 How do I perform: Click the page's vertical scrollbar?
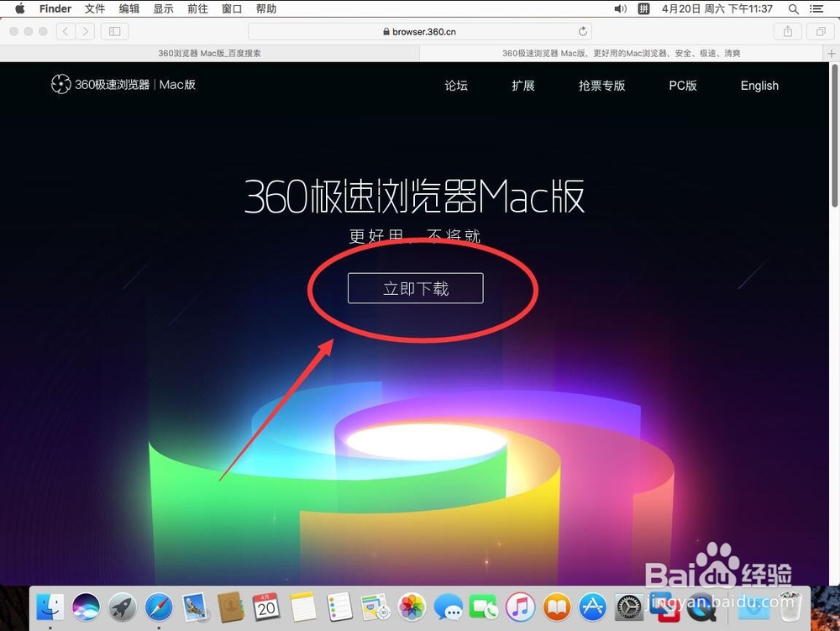[x=834, y=135]
